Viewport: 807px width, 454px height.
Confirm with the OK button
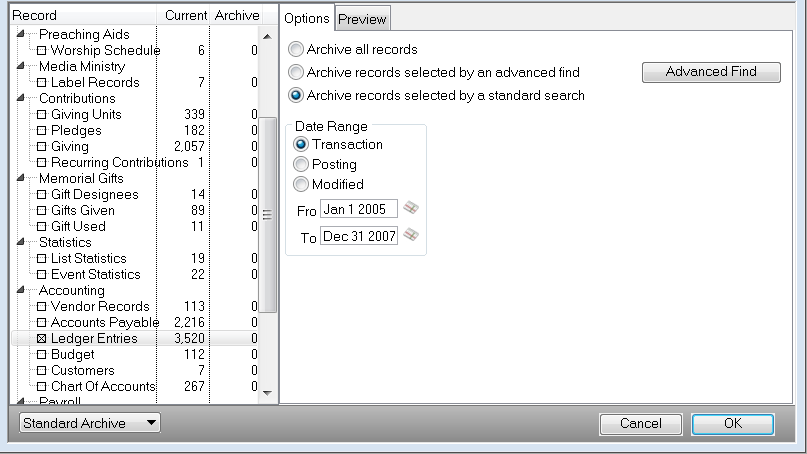(732, 424)
